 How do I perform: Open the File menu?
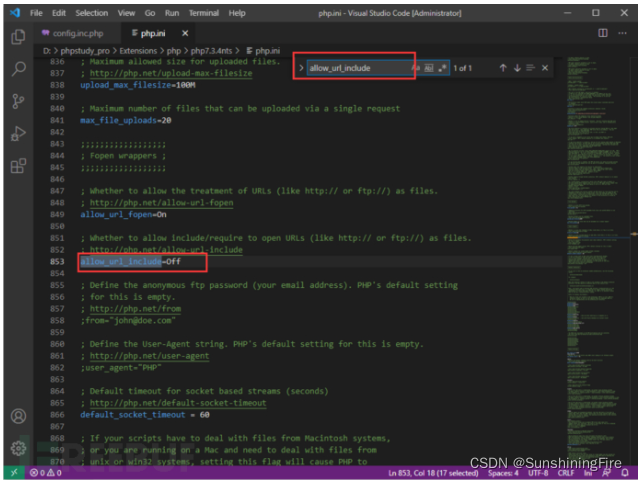click(36, 13)
